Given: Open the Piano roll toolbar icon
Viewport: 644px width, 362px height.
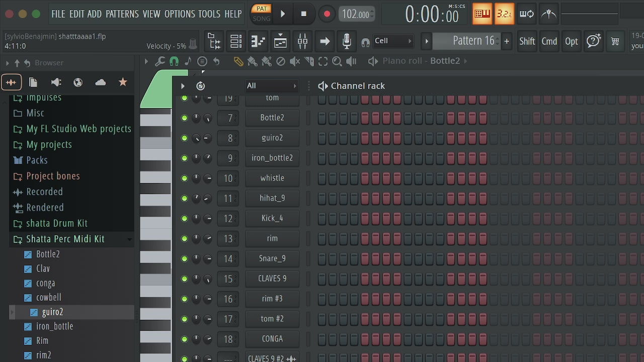Looking at the screenshot, I should point(258,41).
